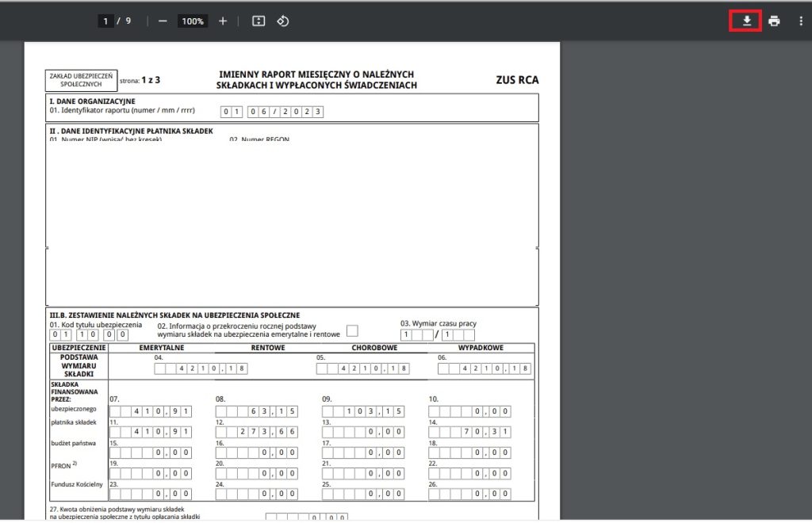The width and height of the screenshot is (812, 523).
Task: Click field 05 rentowe base amount
Action: [x=363, y=368]
